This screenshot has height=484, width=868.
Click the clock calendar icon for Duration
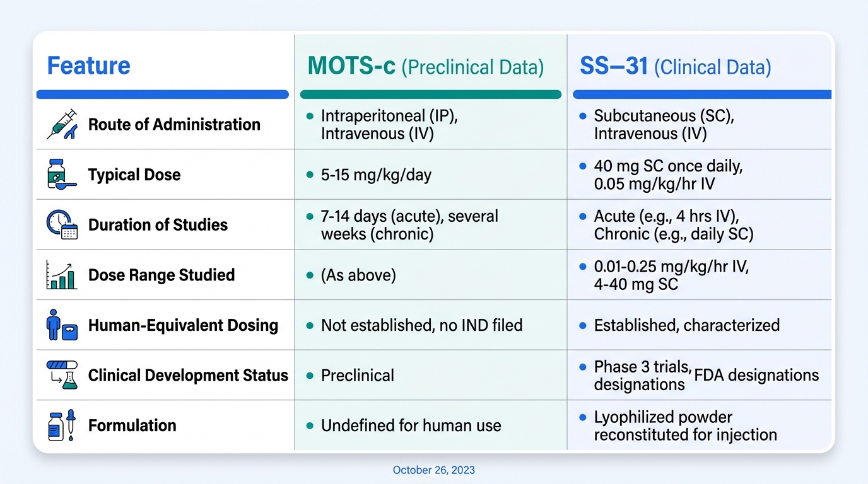click(62, 225)
